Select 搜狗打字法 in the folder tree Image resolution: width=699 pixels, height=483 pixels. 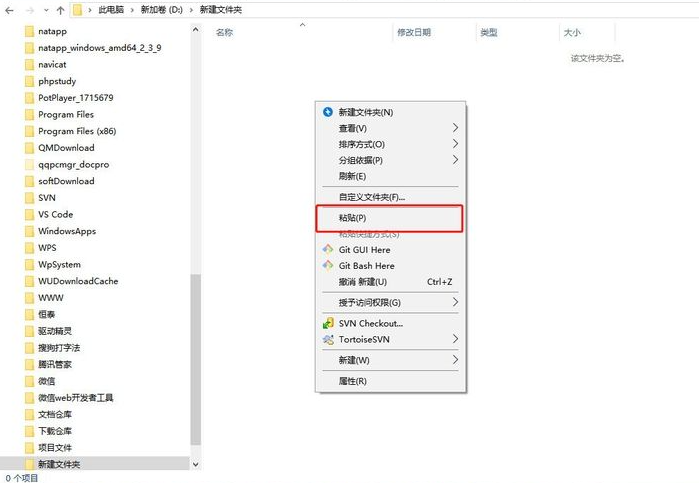(x=59, y=348)
